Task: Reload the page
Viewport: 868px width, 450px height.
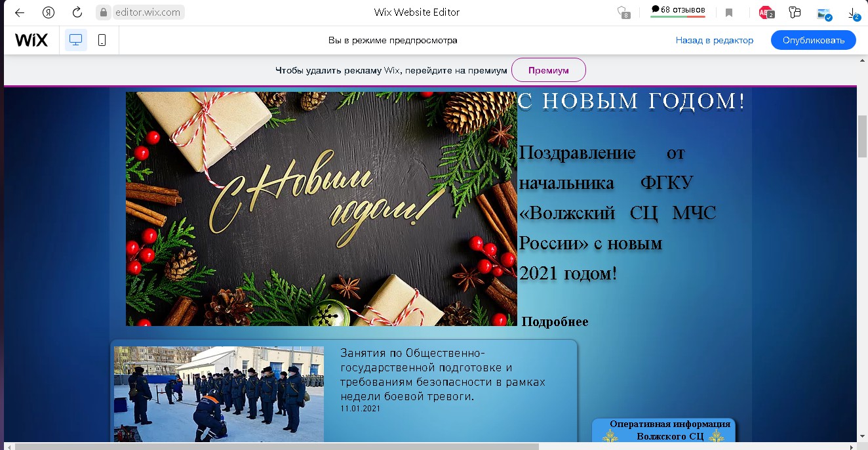Action: tap(77, 12)
